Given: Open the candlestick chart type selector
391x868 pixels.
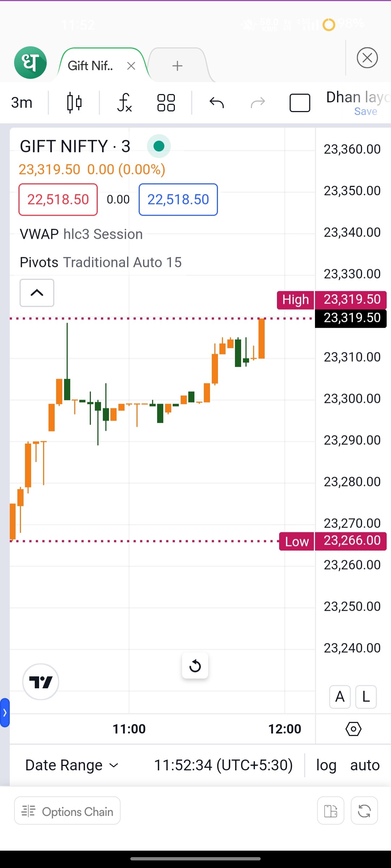Looking at the screenshot, I should (74, 103).
